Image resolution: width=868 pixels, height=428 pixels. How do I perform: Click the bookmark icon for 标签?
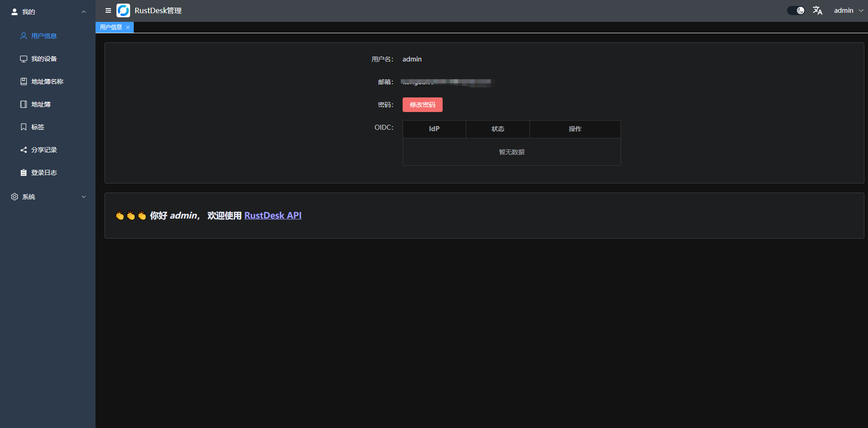[x=24, y=127]
